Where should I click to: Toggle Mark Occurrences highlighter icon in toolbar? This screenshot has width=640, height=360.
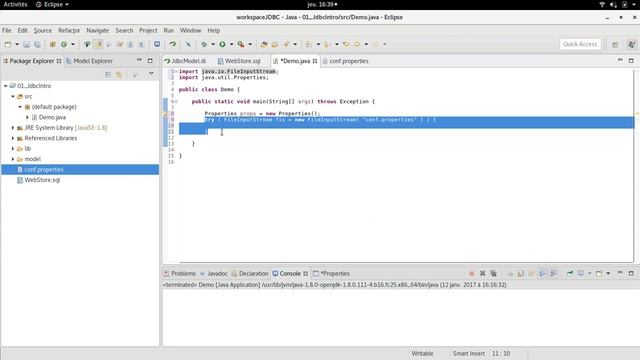point(98,44)
